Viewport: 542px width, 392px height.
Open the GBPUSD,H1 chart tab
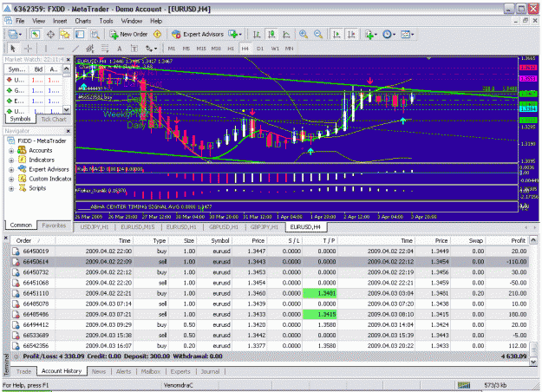[x=224, y=226]
